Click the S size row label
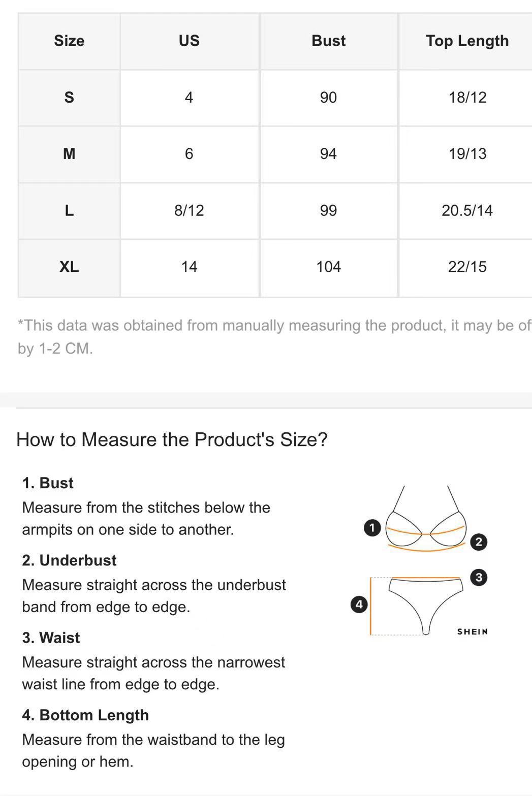Screen dimensions: 532x796 pos(69,97)
